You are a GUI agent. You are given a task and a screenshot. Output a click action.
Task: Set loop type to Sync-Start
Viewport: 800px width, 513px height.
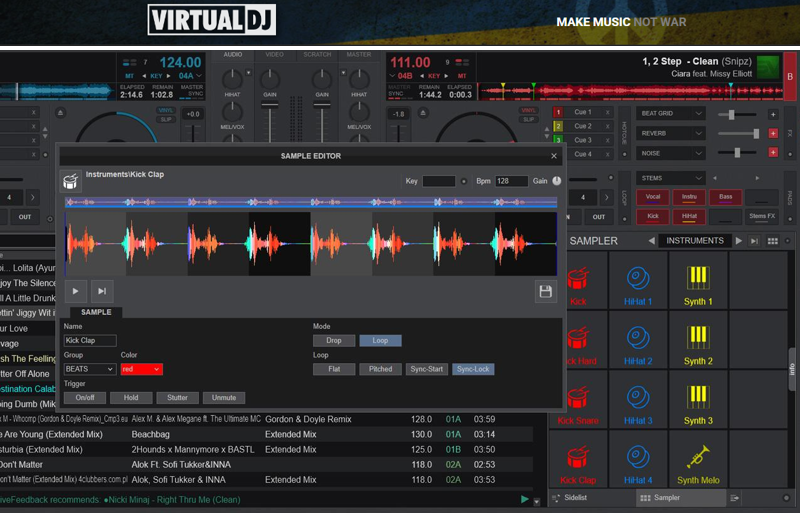pyautogui.click(x=427, y=369)
